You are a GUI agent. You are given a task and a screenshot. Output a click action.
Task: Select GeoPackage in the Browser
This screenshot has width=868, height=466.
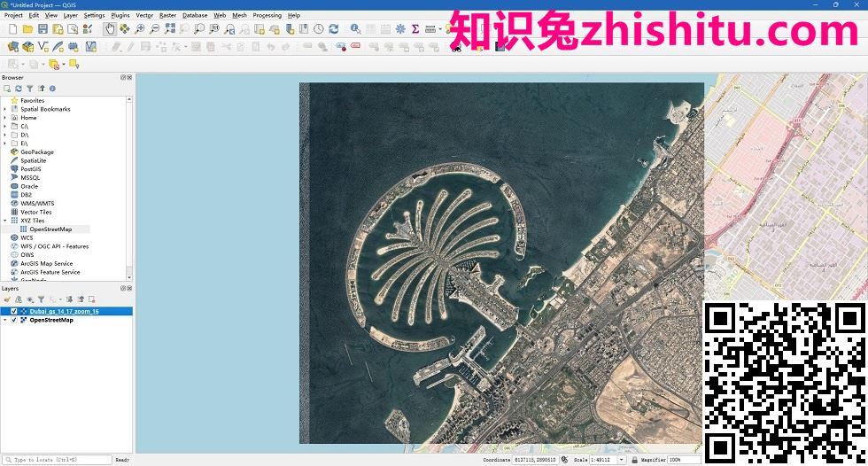click(x=37, y=152)
